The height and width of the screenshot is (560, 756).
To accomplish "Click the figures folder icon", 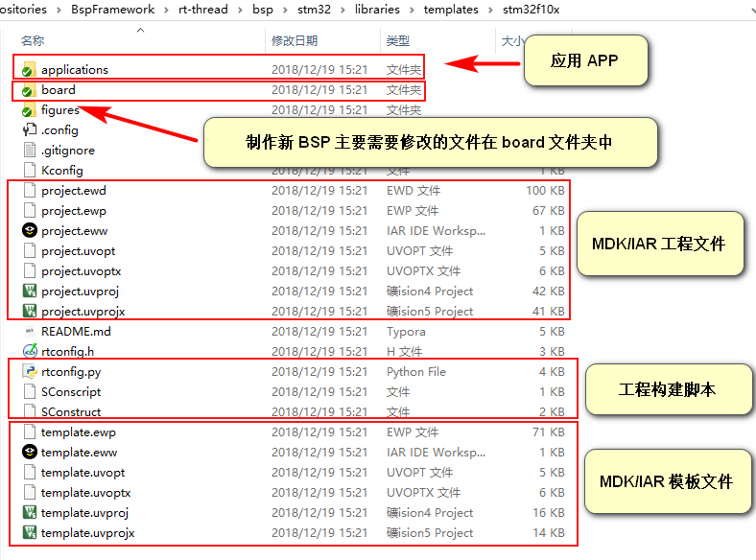I will [x=29, y=110].
